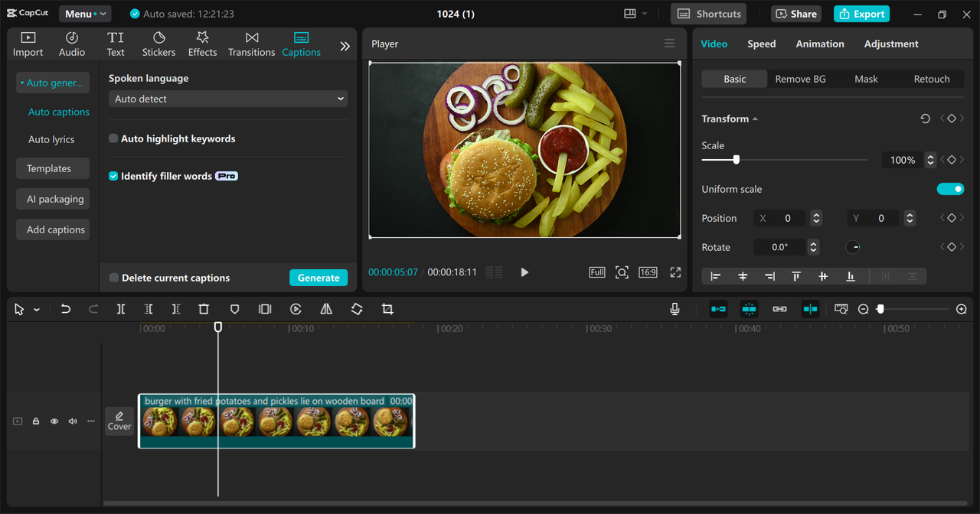Viewport: 980px width, 514px height.
Task: Click the Mirror flip icon
Action: 326,309
